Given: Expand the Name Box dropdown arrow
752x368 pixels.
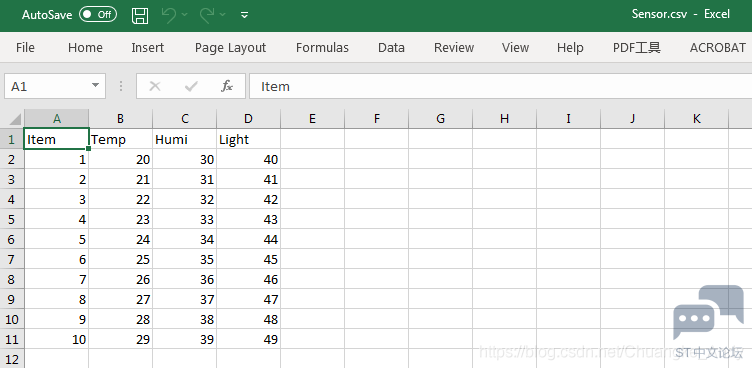Looking at the screenshot, I should click(x=95, y=86).
